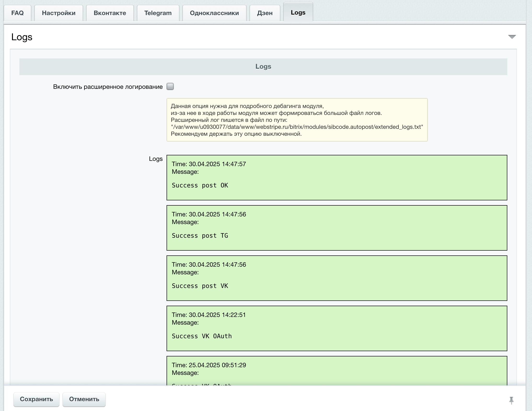Click the pin icon in footer bar

tap(511, 400)
